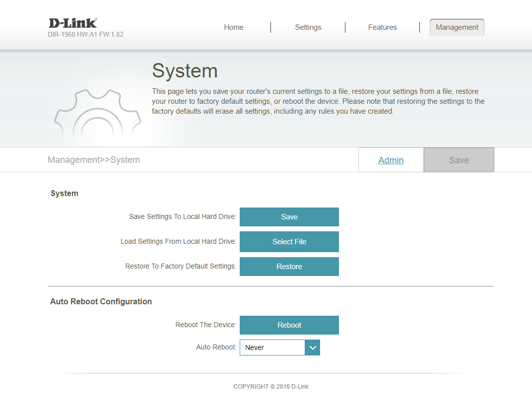This screenshot has width=532, height=416.
Task: Click the Auto Reboot 'Never' field
Action: [272, 347]
